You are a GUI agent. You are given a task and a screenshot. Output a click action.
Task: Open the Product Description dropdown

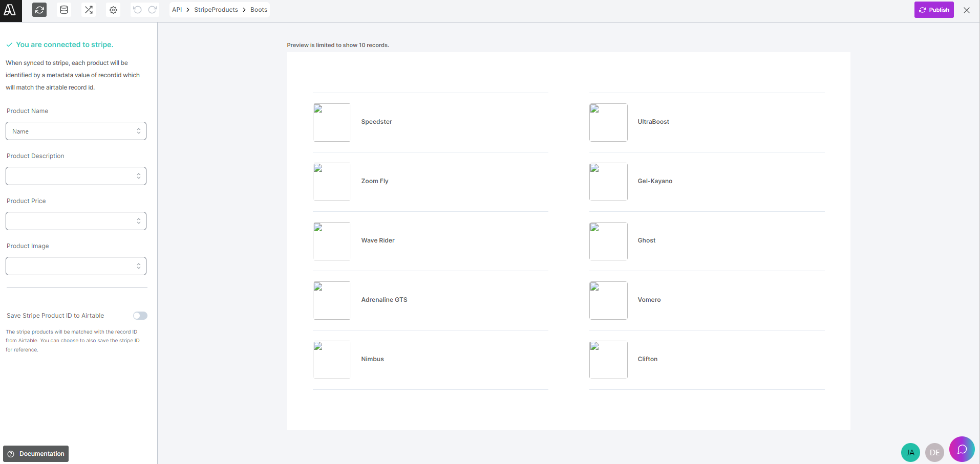point(76,176)
